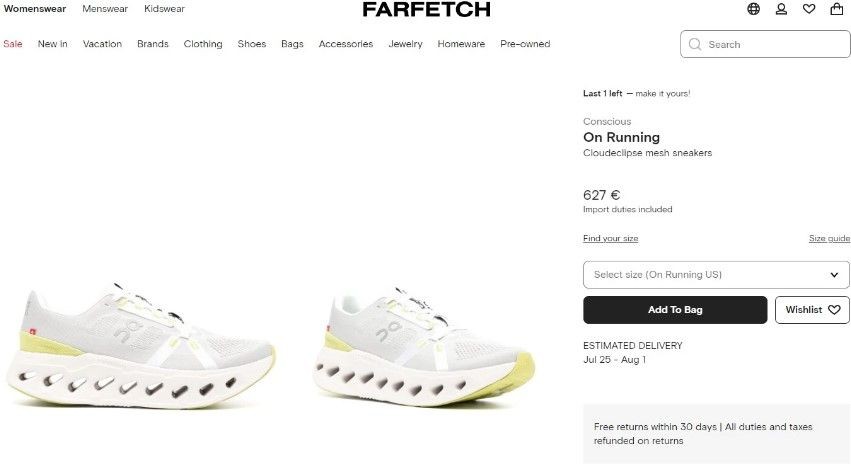Click into the Search input field

[765, 44]
